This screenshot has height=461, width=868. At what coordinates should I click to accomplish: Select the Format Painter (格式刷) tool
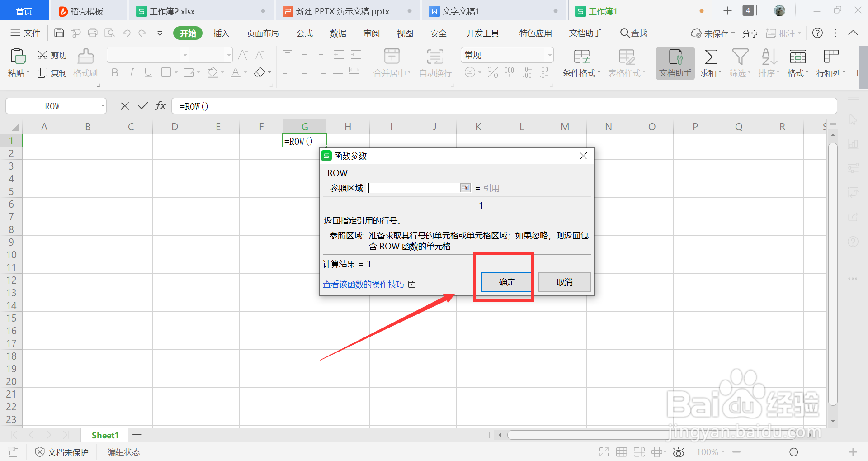[x=85, y=63]
